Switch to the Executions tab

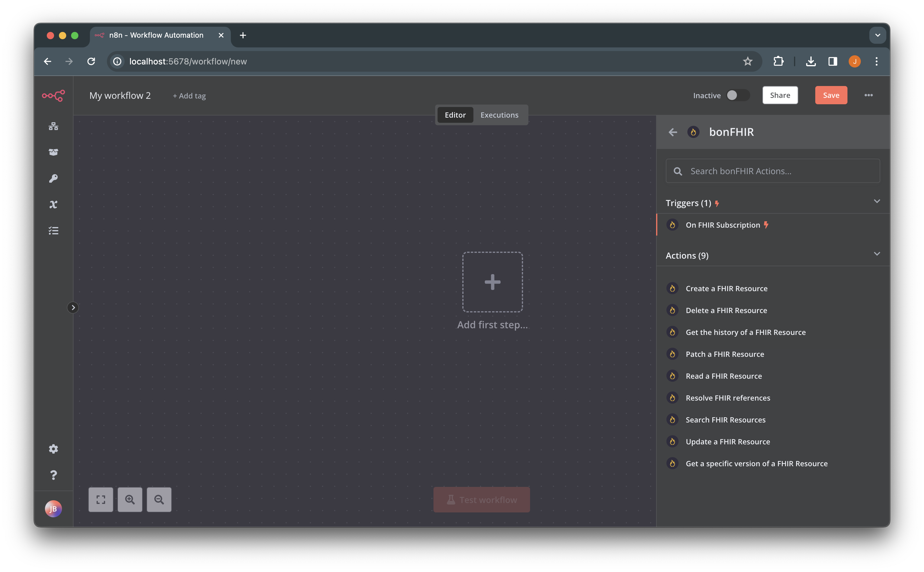coord(499,115)
